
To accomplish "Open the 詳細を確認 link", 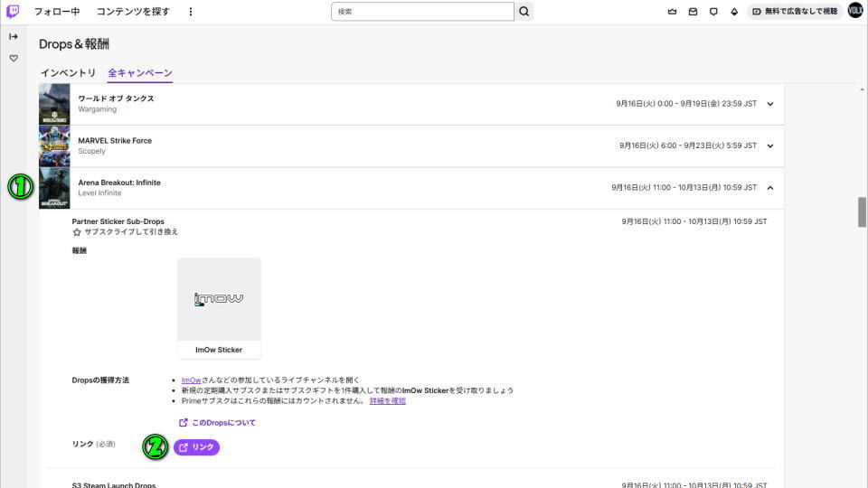I will [388, 401].
